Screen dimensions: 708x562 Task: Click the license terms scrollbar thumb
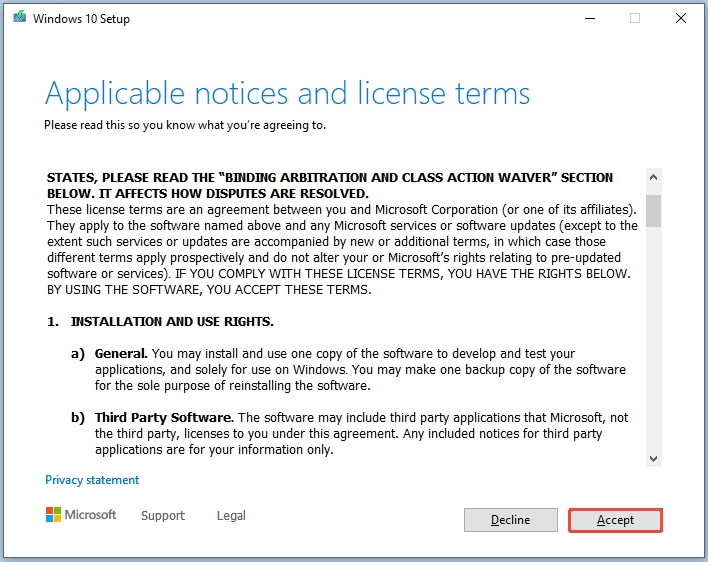point(653,211)
